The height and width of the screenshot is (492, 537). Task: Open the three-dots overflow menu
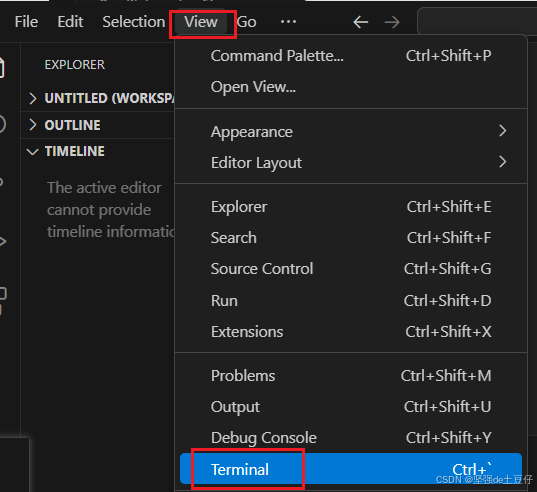[288, 22]
